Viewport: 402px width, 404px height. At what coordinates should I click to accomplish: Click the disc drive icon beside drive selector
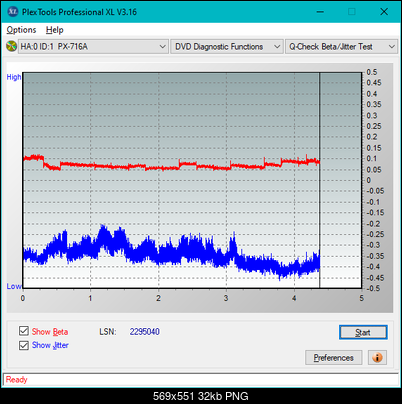point(11,46)
